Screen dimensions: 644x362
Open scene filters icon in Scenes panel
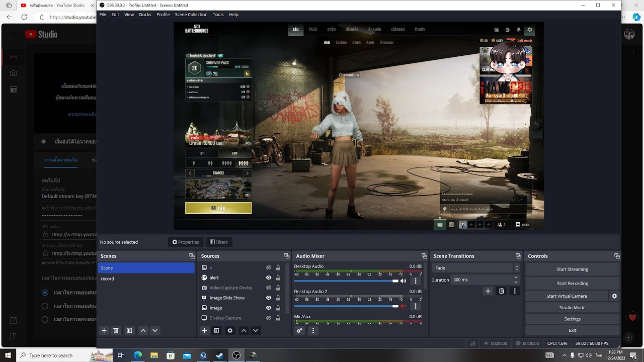[x=129, y=330]
